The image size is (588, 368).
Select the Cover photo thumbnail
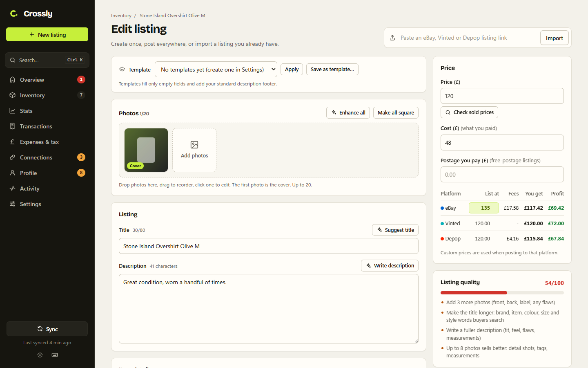click(146, 150)
